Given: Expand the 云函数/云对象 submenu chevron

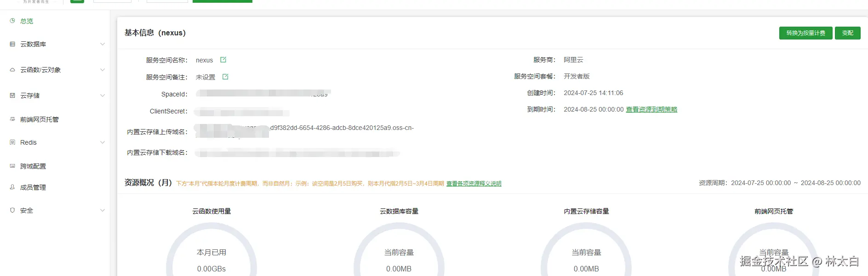Looking at the screenshot, I should (103, 70).
